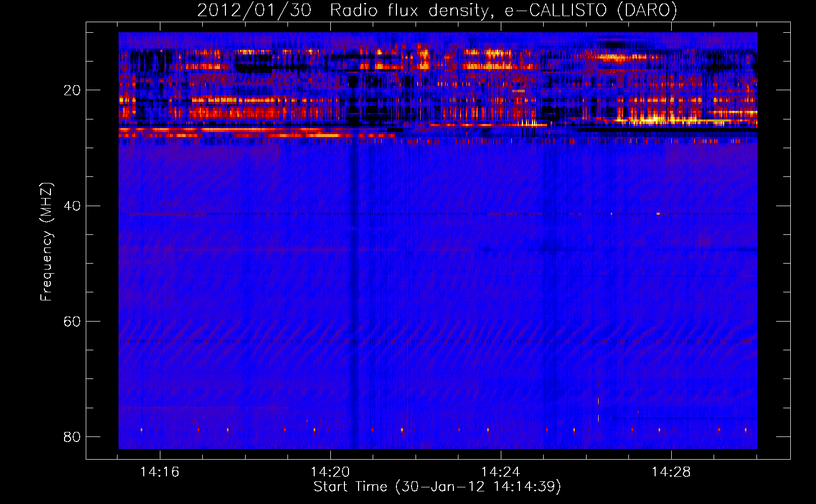Screen dimensions: 816x504
Task: Click the 14:20 time tick label
Action: [330, 472]
